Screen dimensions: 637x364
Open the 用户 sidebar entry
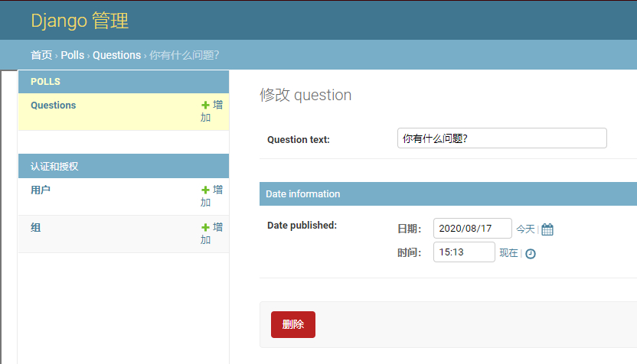41,190
